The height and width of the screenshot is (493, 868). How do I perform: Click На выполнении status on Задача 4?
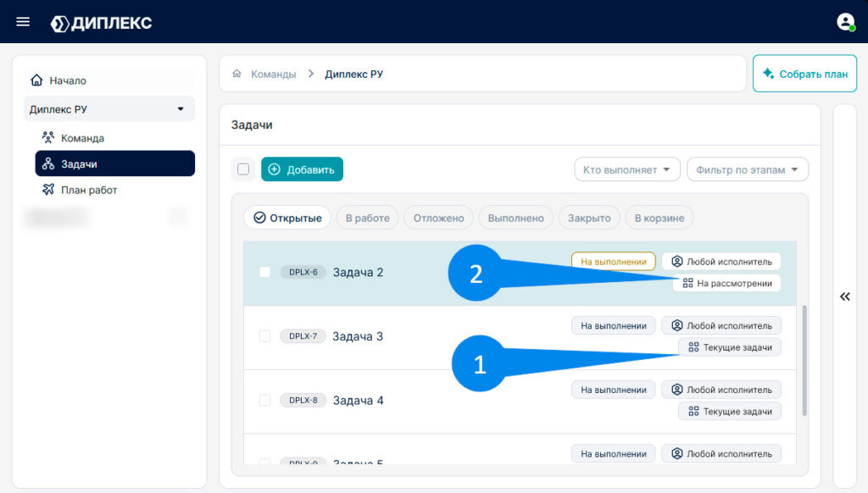coord(614,390)
